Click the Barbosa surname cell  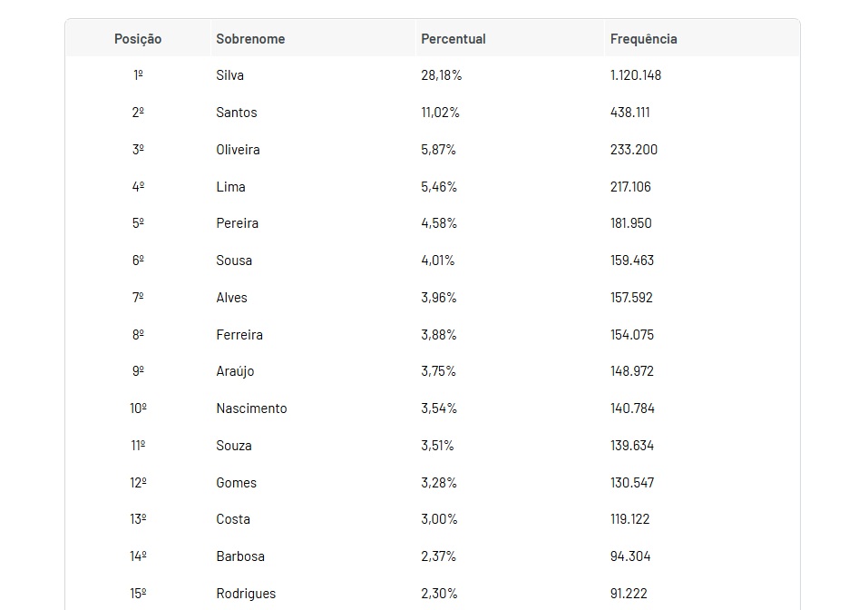coord(240,556)
